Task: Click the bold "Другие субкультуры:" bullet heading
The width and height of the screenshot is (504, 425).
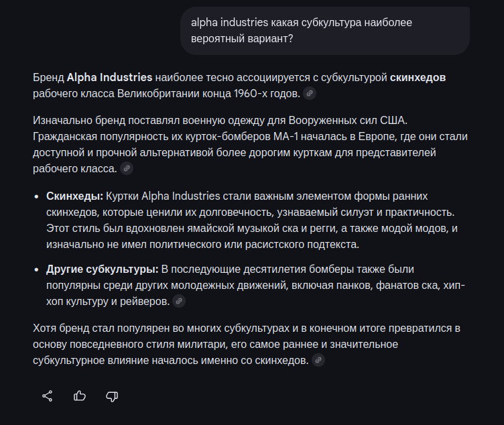Action: click(102, 269)
